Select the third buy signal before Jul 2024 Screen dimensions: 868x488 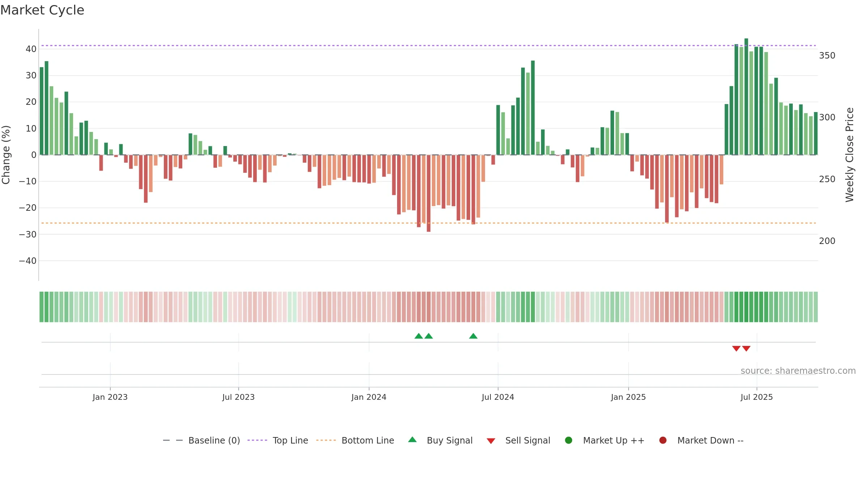473,336
